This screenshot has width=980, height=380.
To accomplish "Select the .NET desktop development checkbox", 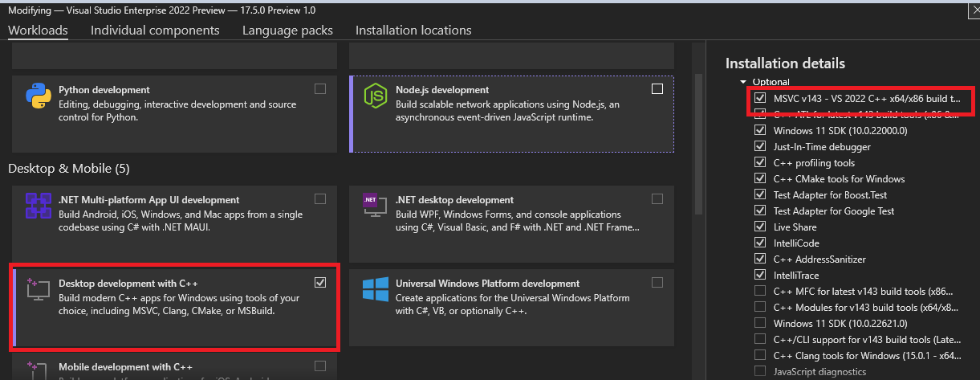I will pyautogui.click(x=657, y=199).
